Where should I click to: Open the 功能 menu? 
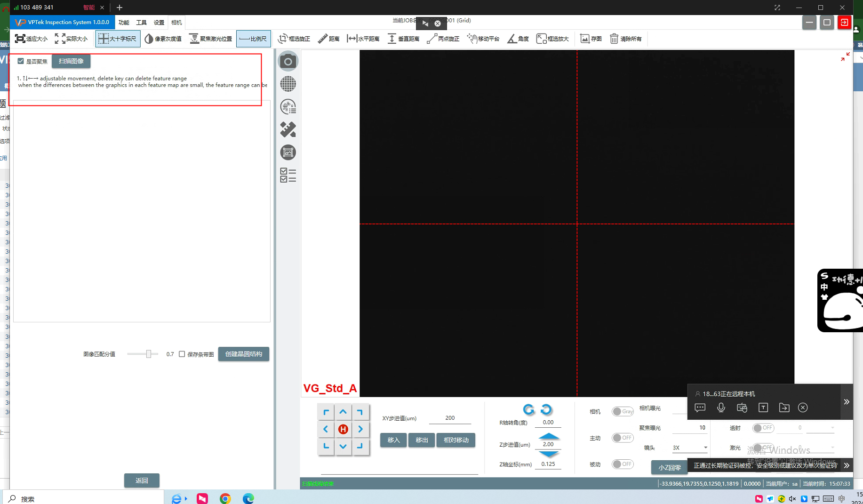click(x=123, y=23)
